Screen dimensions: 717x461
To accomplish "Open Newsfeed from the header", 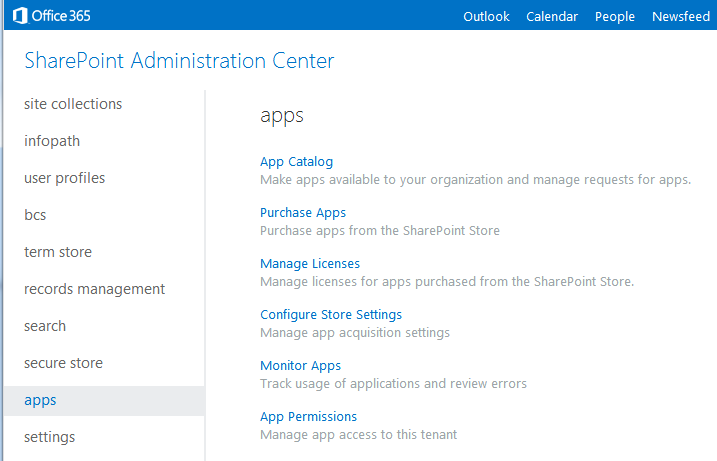I will click(x=681, y=16).
